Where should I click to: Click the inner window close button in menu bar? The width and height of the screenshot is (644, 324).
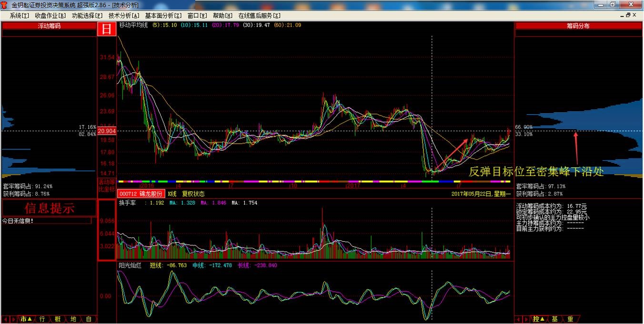pos(635,15)
